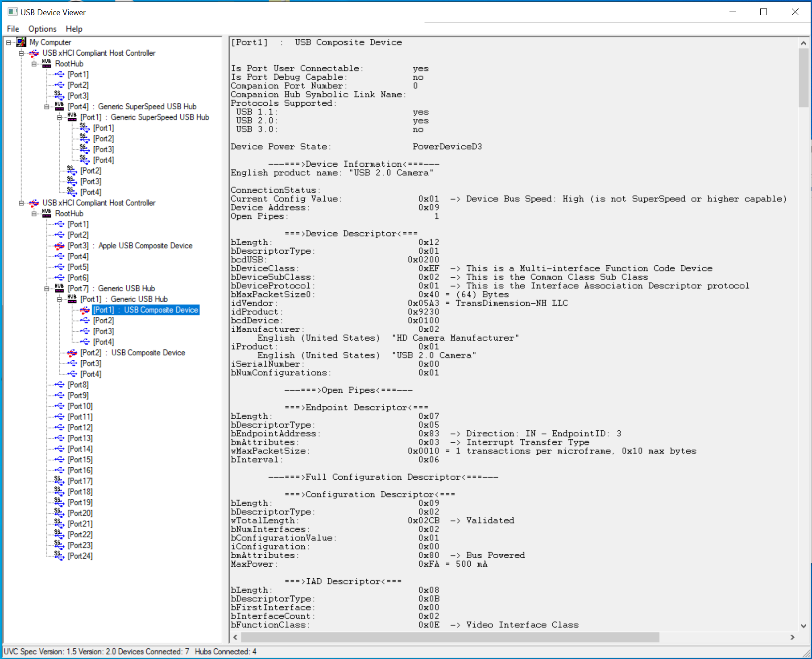The height and width of the screenshot is (659, 812).
Task: Click Port4 Generic SuperSpeed USB Hub icon
Action: 59,107
